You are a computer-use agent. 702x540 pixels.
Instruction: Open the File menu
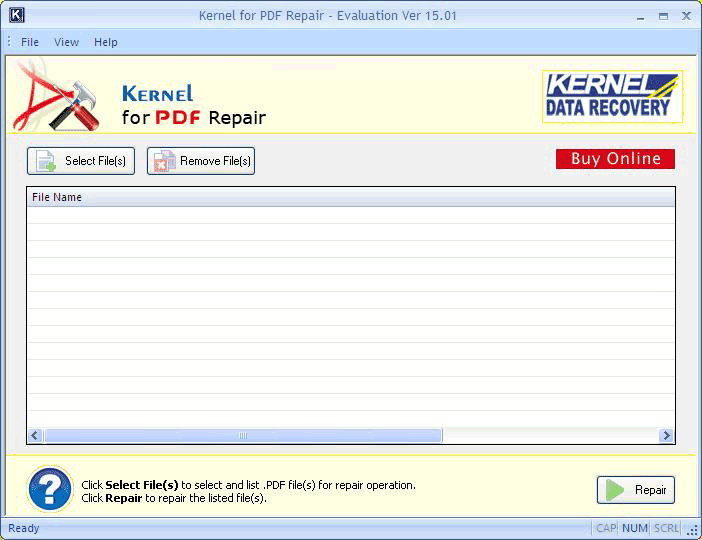(30, 42)
